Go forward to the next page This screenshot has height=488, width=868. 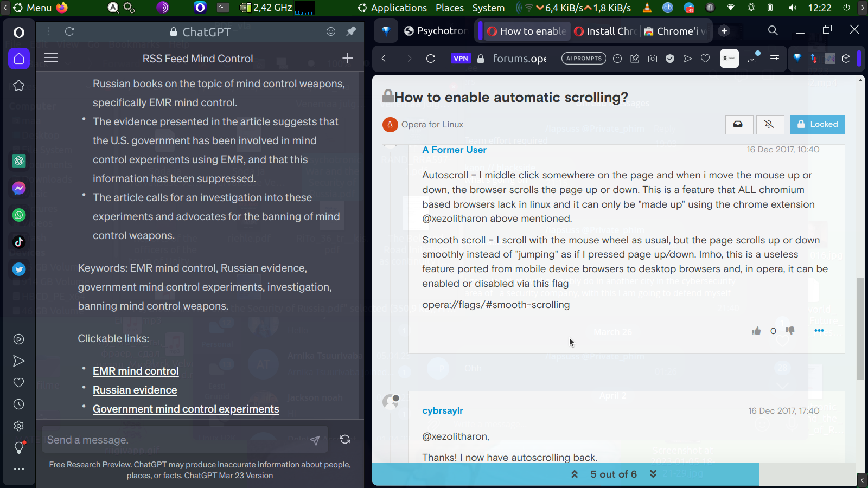pyautogui.click(x=409, y=59)
